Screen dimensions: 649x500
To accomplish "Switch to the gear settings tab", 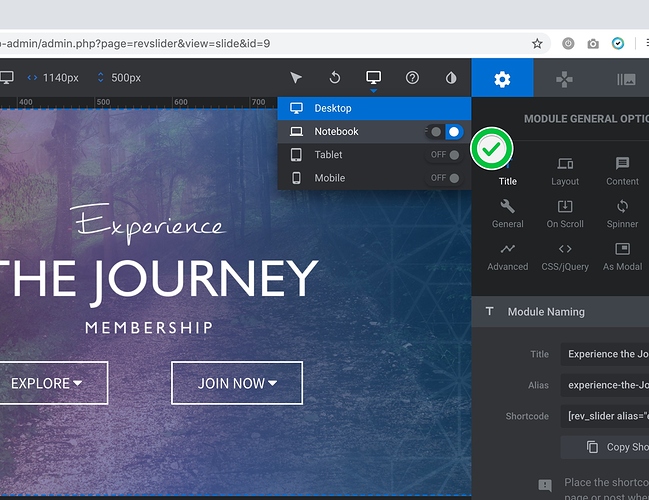I will point(502,79).
